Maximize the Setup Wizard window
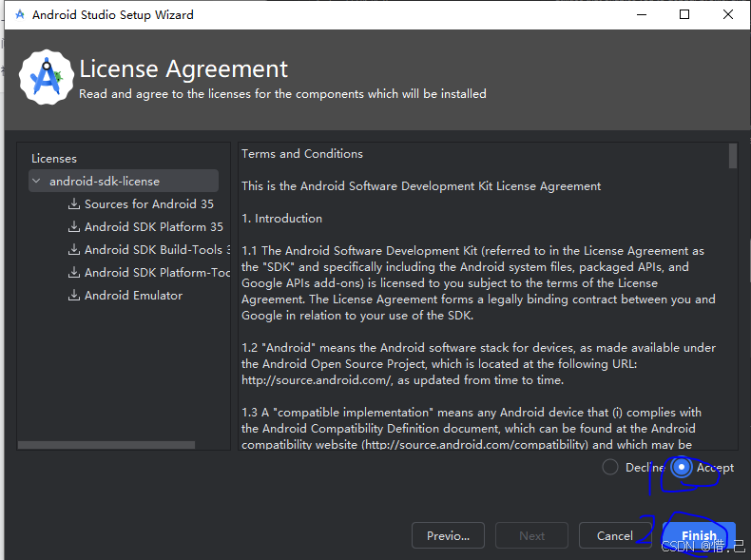Screen dimensions: 751x560 684,15
